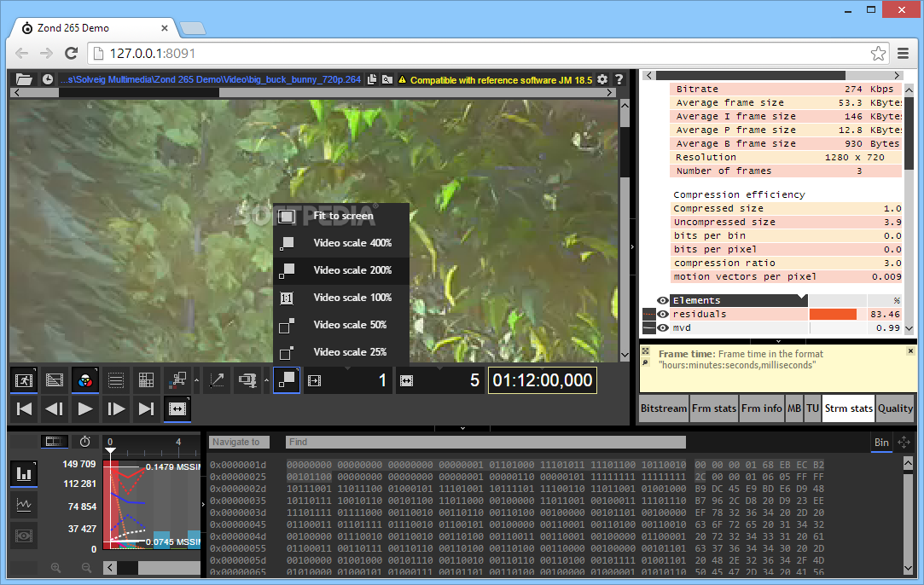
Task: Open the help question mark icon
Action: coord(619,79)
